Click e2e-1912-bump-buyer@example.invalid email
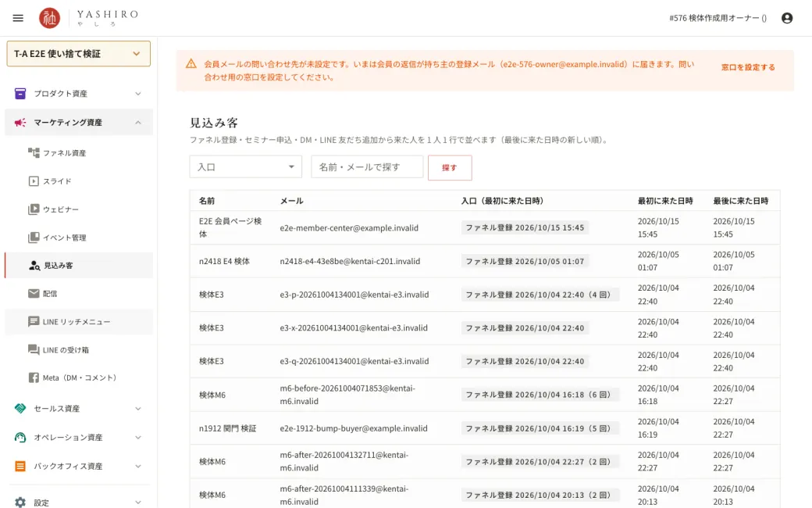Screen dimensions: 812x508 [x=354, y=428]
